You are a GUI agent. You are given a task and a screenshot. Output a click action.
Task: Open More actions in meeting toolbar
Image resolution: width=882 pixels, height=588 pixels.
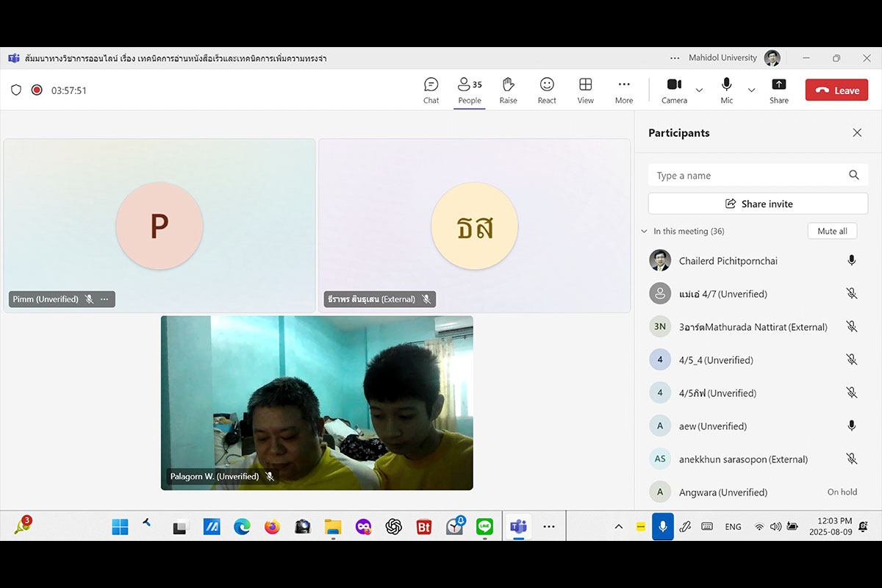pyautogui.click(x=624, y=90)
